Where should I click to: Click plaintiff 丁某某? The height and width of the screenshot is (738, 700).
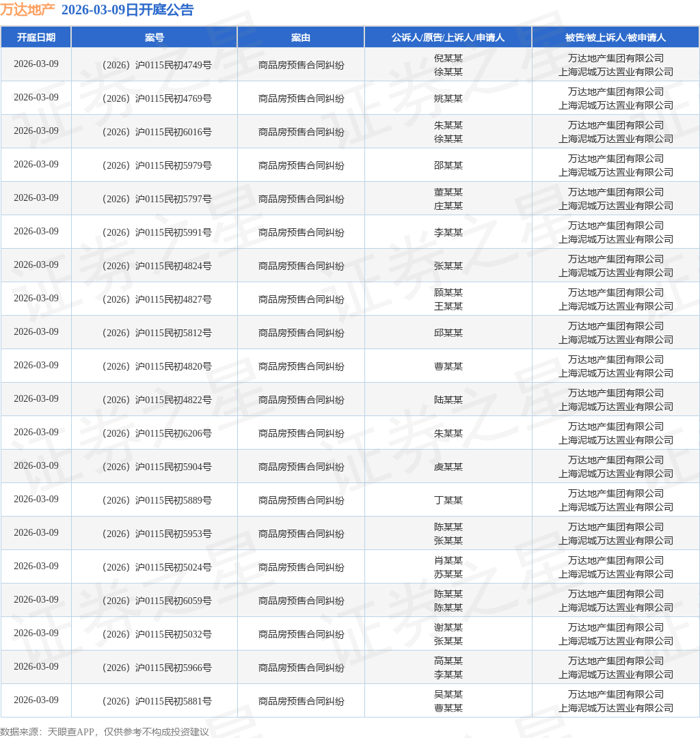[x=448, y=500]
